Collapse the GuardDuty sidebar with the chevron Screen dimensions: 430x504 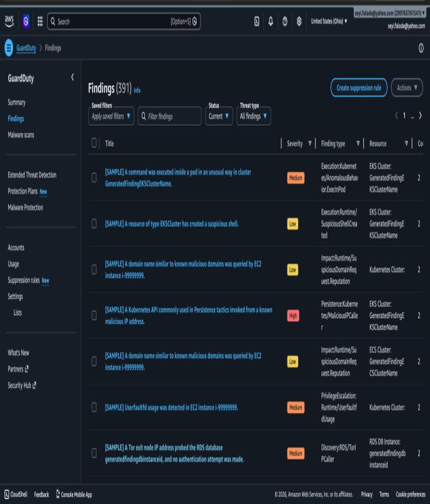tap(73, 77)
